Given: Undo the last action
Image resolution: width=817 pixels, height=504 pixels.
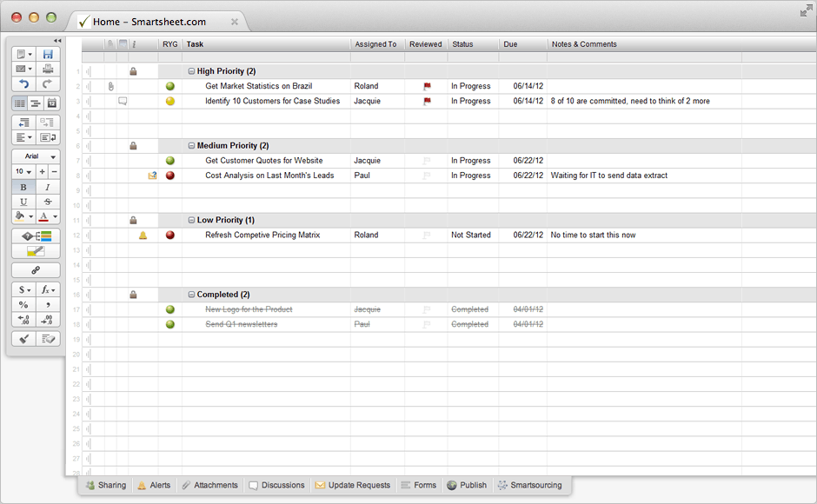Looking at the screenshot, I should 23,84.
